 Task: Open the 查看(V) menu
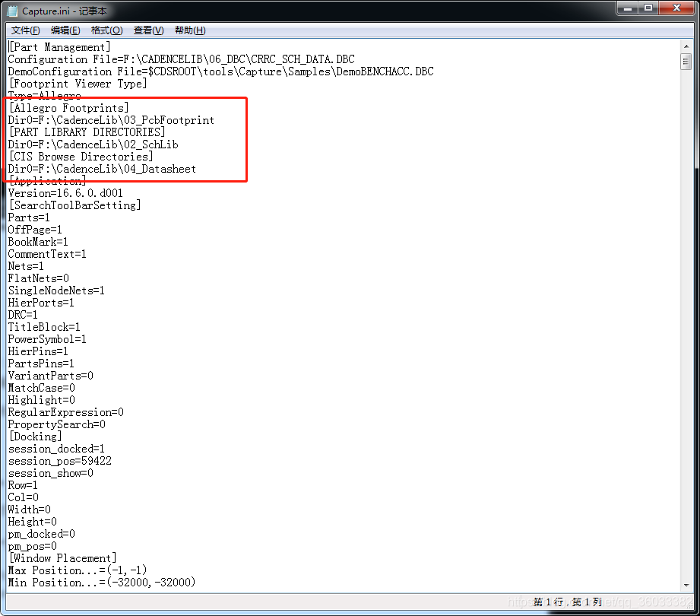(x=148, y=30)
